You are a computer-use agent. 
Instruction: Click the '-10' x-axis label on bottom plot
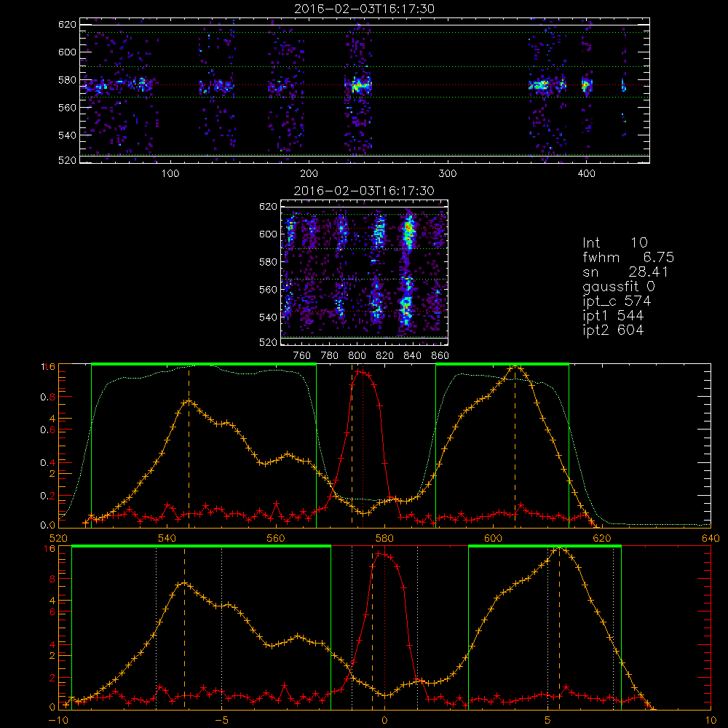coord(58,721)
